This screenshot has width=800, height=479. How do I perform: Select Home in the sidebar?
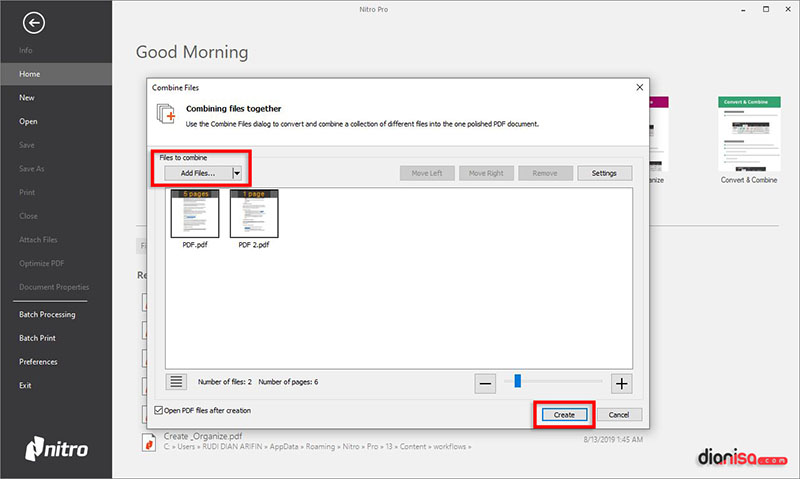click(56, 74)
